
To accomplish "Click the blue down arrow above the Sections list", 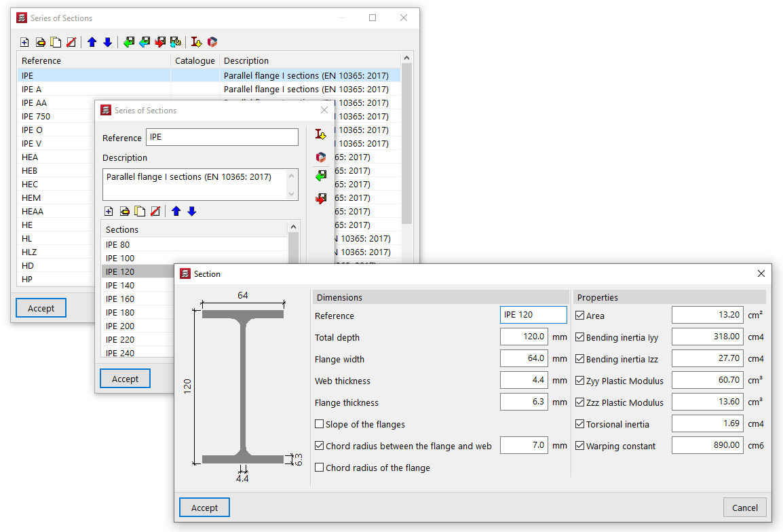I will click(191, 211).
